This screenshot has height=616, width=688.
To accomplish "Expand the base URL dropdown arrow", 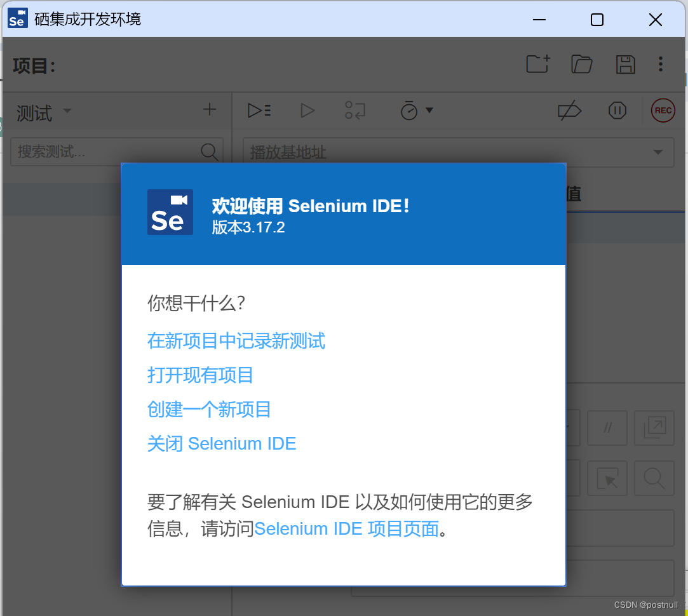I will (x=658, y=152).
